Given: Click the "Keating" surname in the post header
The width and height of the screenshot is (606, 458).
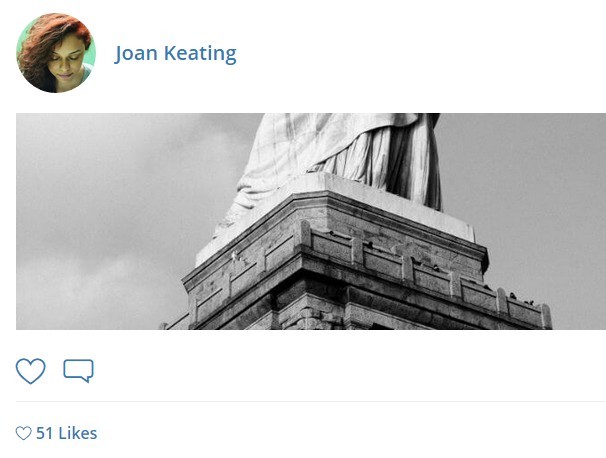Looking at the screenshot, I should [x=200, y=54].
